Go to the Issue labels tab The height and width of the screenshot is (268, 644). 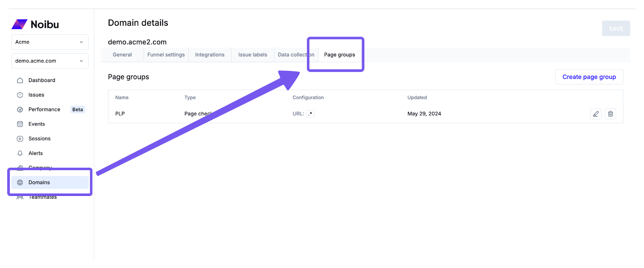[253, 55]
